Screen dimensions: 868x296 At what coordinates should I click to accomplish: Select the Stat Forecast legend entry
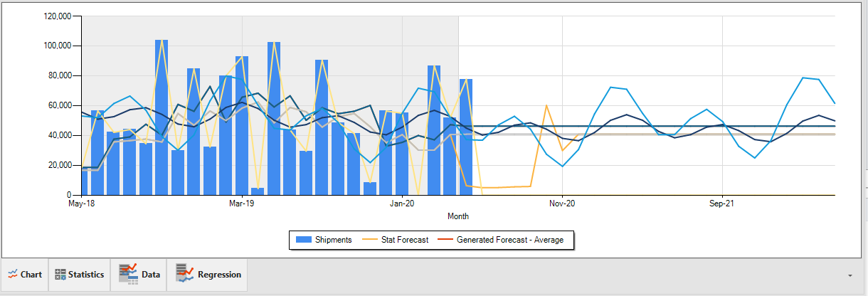pyautogui.click(x=396, y=240)
